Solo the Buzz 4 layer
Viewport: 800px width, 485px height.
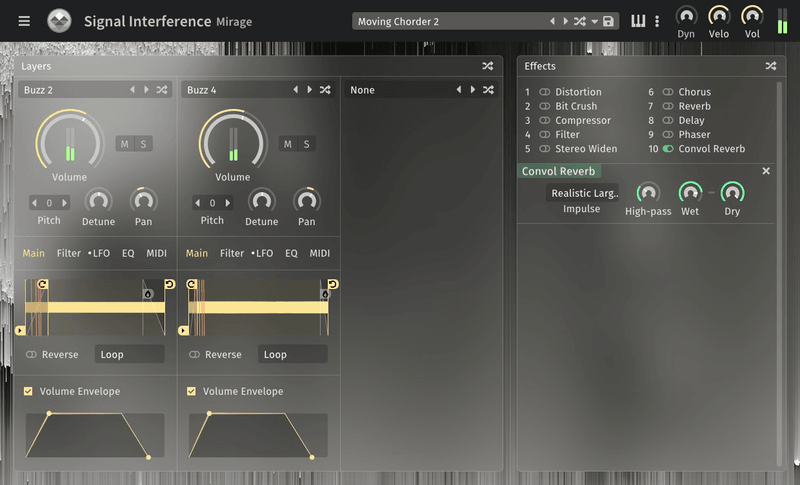[x=307, y=144]
